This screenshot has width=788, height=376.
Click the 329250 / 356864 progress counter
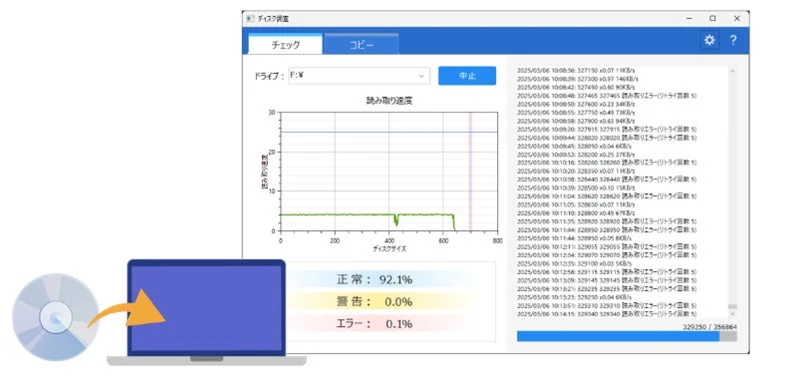tap(710, 326)
